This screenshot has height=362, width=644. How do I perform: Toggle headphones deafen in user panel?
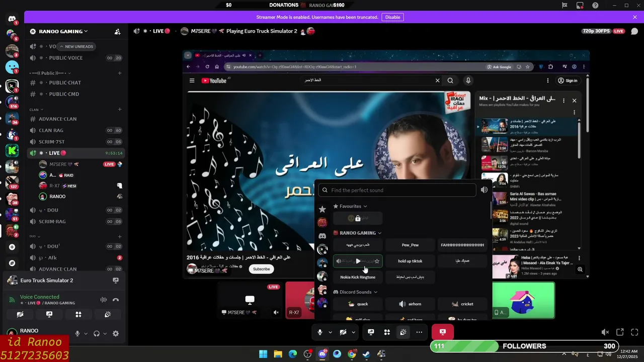[97, 333]
